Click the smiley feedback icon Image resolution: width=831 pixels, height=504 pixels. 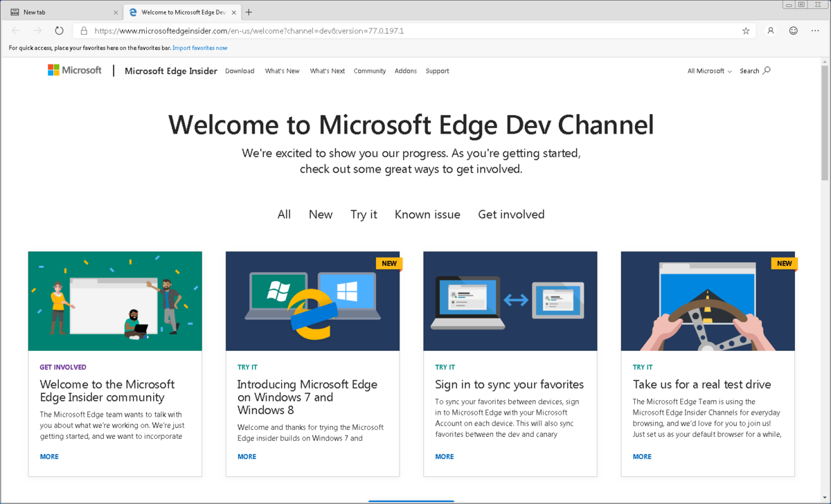(794, 30)
